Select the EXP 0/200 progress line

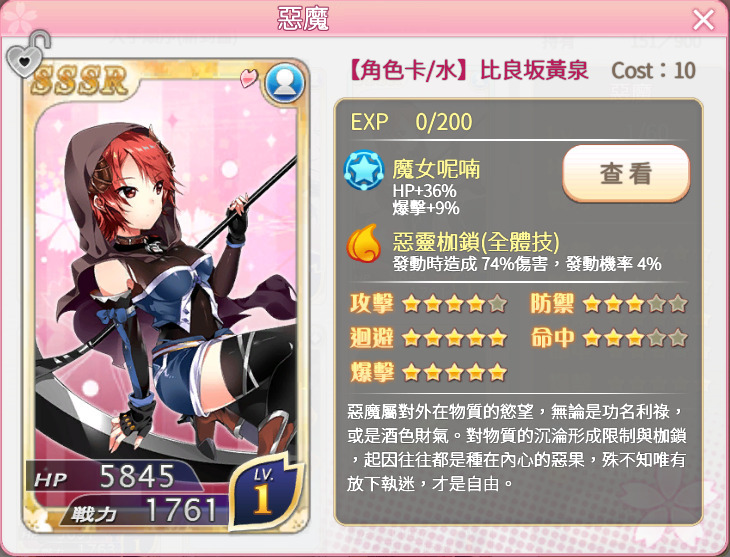(412, 122)
